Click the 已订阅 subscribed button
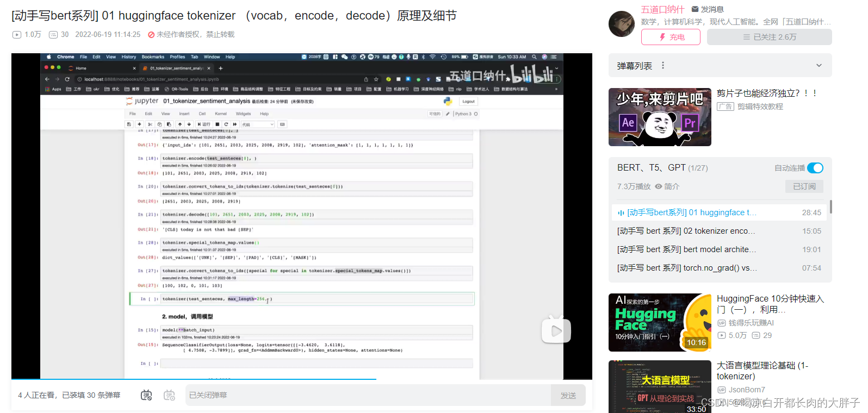The image size is (868, 413). click(x=804, y=186)
